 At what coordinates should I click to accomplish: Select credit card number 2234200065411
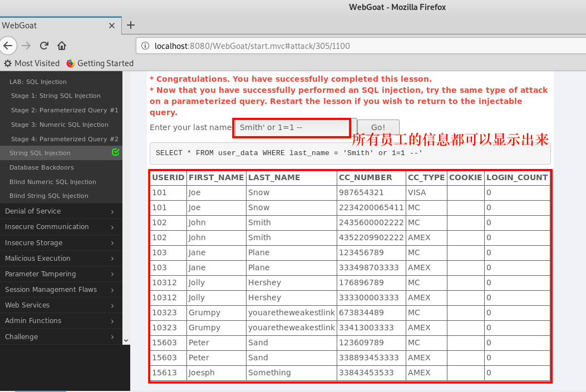pyautogui.click(x=371, y=207)
